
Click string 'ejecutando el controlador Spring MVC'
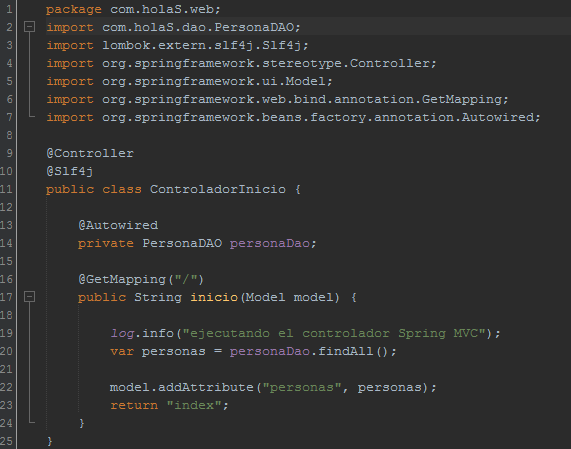click(334, 333)
